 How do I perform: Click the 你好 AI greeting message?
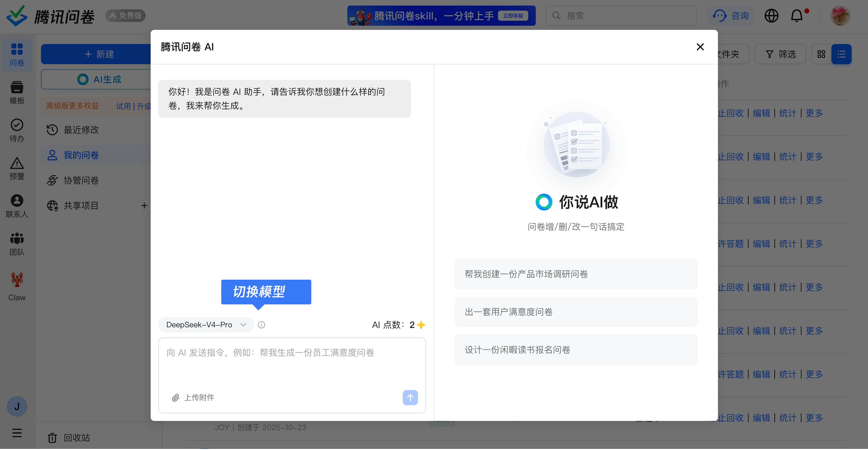(284, 99)
